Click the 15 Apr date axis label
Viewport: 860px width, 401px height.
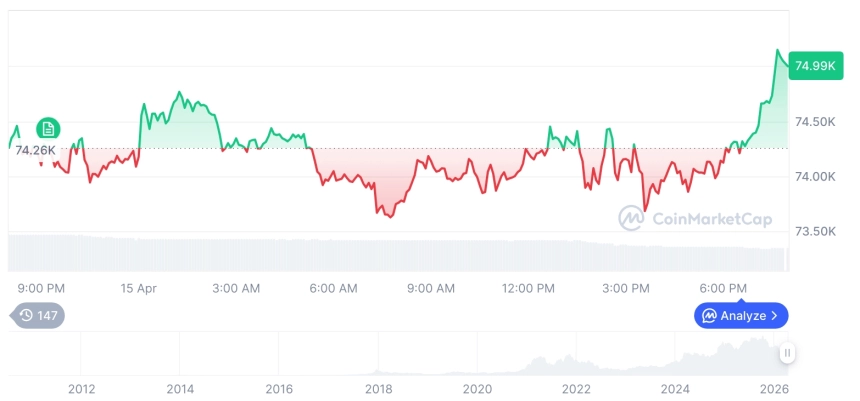pos(139,288)
